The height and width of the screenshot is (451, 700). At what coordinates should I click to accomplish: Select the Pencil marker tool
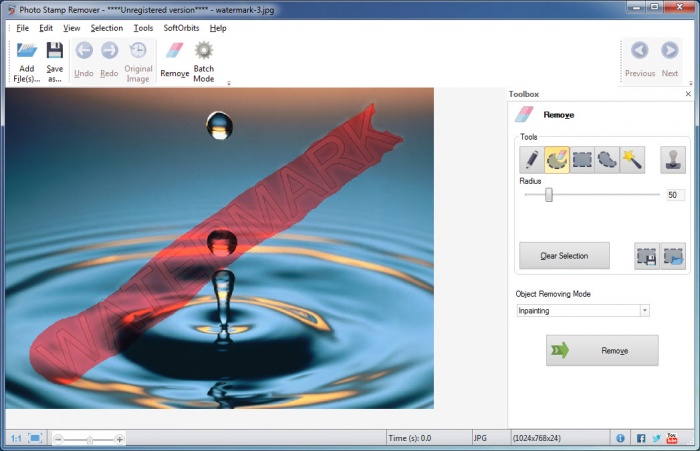pos(532,160)
